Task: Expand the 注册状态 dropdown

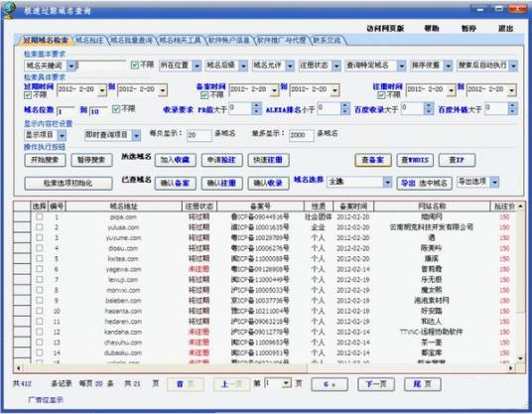Action: coord(336,66)
